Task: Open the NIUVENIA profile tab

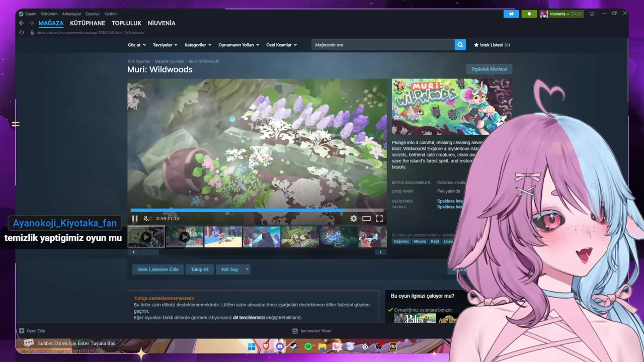Action: [162, 23]
